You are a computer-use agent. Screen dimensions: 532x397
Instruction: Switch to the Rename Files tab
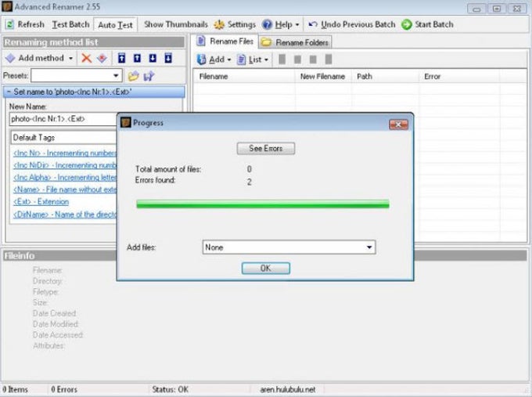pyautogui.click(x=225, y=42)
